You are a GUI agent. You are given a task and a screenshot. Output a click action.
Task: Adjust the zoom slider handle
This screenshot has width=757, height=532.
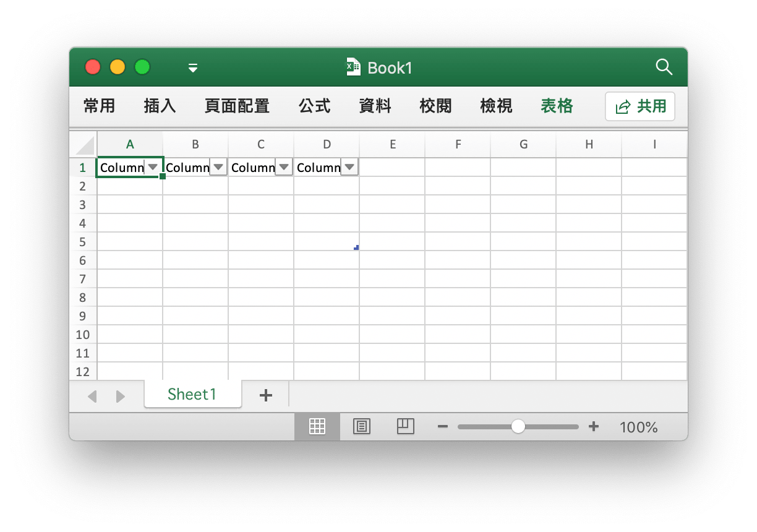point(518,426)
